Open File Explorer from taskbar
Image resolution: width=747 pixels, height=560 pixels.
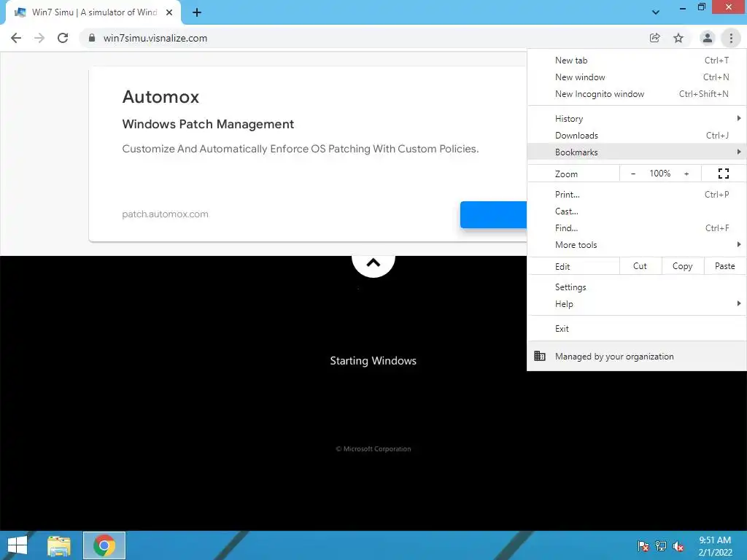pyautogui.click(x=58, y=545)
